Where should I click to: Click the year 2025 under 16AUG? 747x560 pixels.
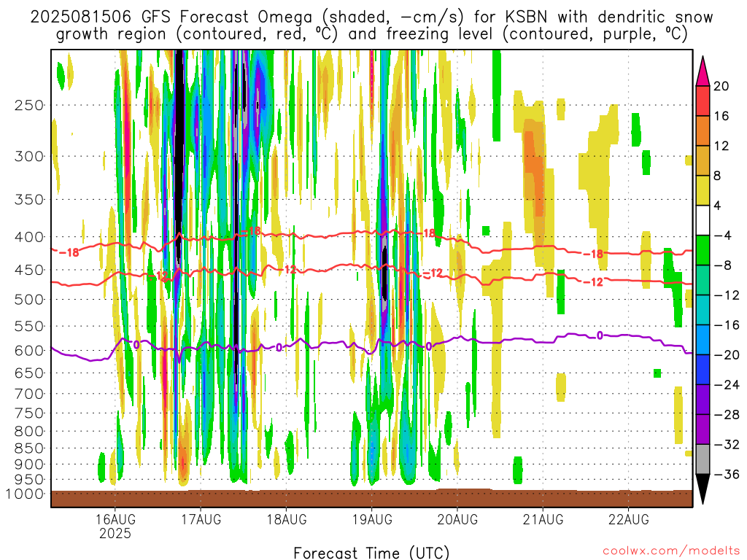click(x=115, y=533)
